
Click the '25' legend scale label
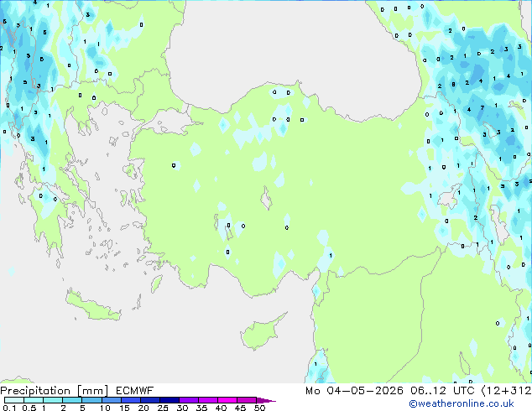(163, 408)
